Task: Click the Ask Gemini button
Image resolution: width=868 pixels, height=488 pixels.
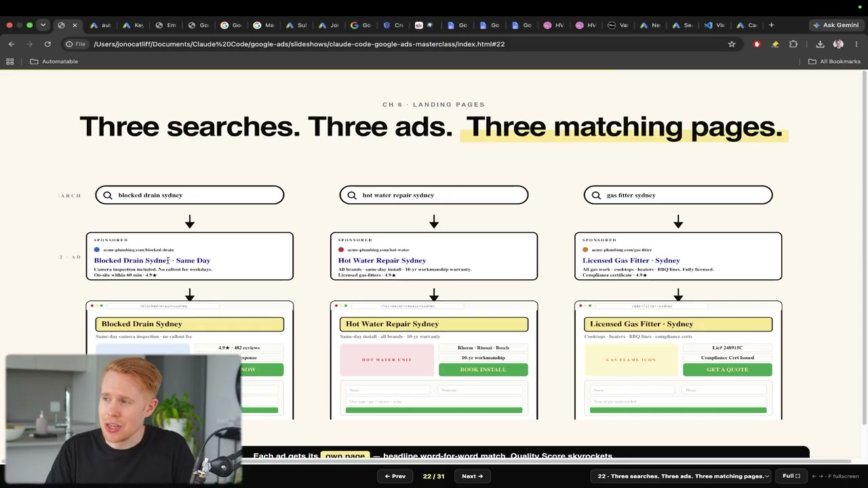Action: pyautogui.click(x=836, y=25)
